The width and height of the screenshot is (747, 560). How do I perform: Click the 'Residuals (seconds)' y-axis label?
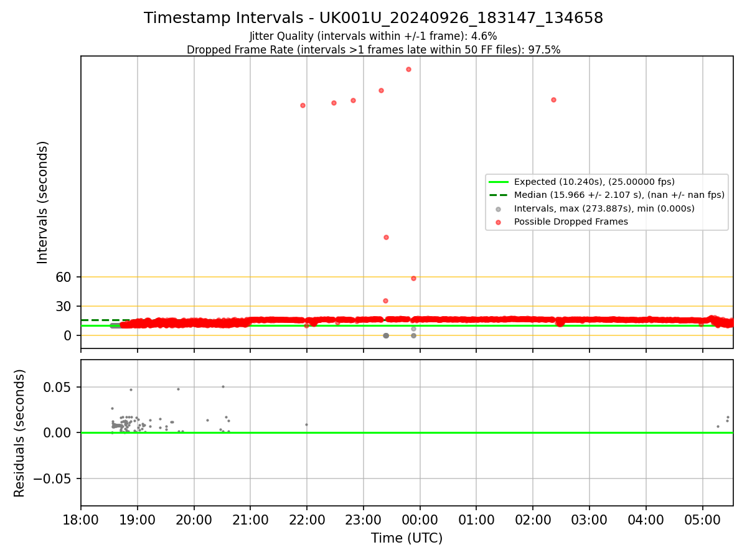pos(20,433)
